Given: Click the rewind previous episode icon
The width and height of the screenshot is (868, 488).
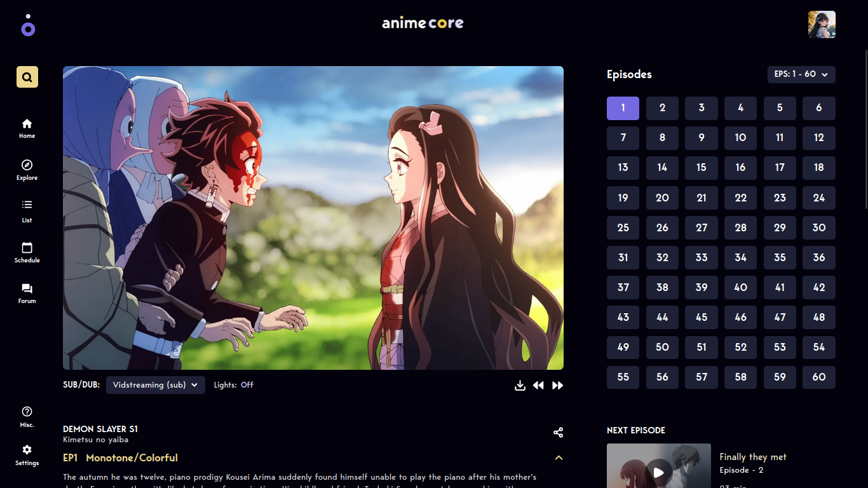Looking at the screenshot, I should pos(538,386).
